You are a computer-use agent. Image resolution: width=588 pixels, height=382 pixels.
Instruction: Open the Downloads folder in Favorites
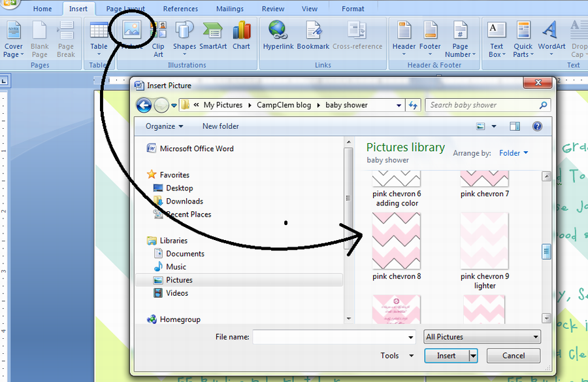coord(178,201)
